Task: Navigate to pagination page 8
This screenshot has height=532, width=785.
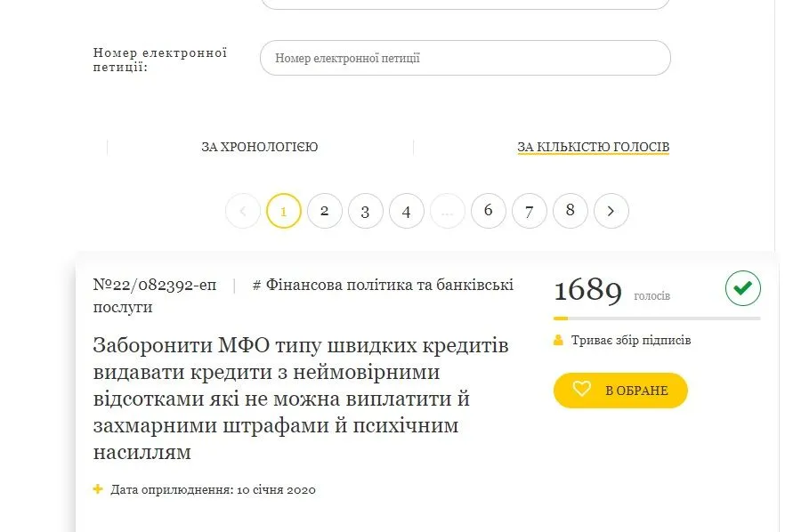Action: (571, 211)
